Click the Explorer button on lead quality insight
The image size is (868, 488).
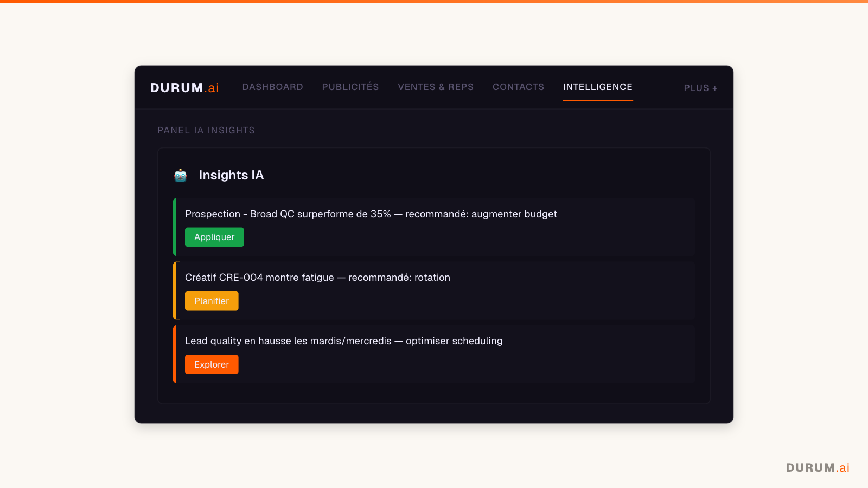coord(212,364)
